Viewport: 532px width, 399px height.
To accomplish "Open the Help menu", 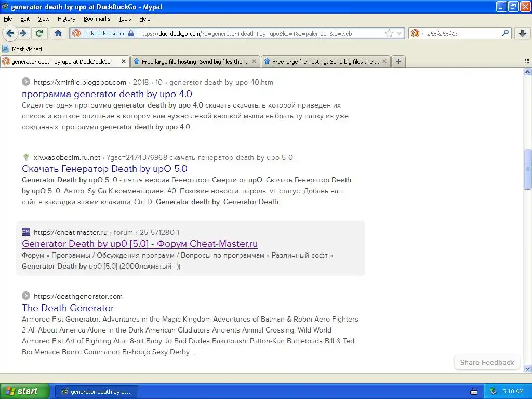I will [144, 19].
